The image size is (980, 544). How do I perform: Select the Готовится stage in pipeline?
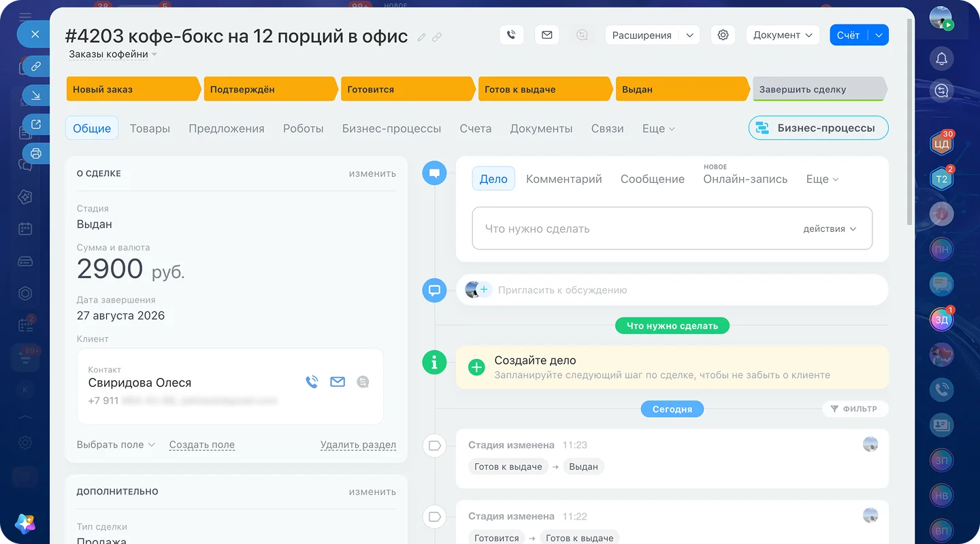[x=407, y=89]
